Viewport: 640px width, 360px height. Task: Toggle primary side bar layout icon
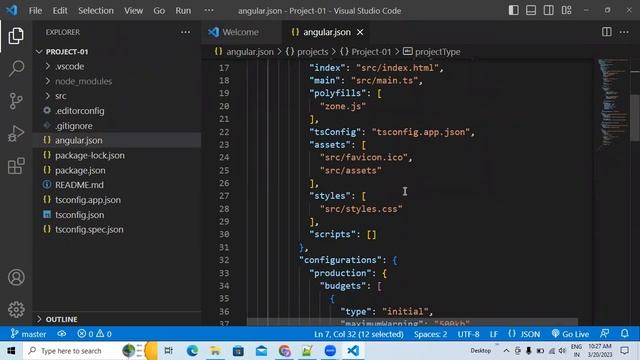click(513, 10)
